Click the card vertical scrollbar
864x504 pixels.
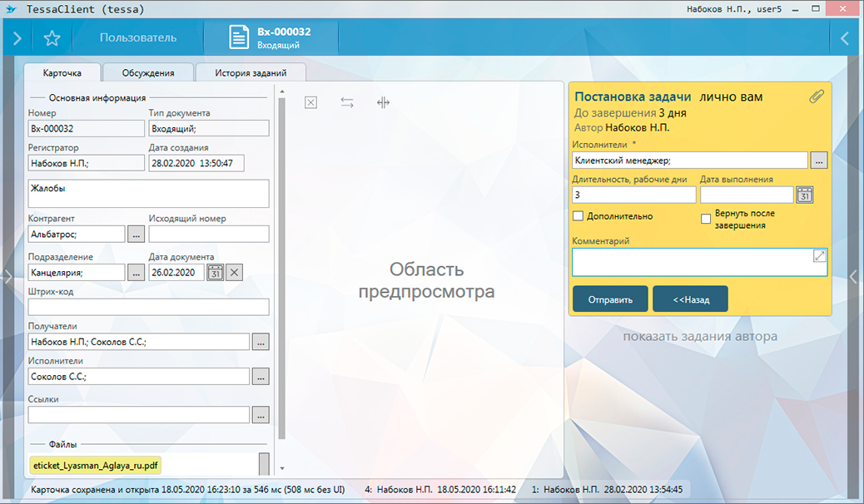pos(281,266)
